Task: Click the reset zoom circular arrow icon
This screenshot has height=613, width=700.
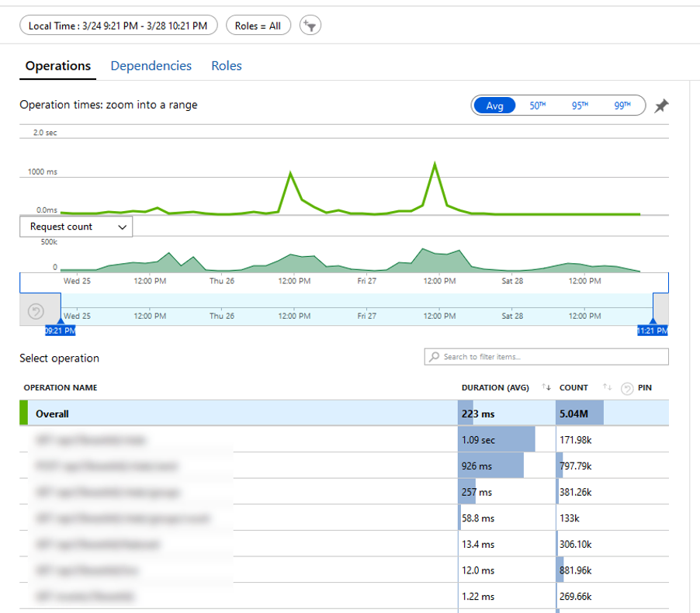Action: 36,311
